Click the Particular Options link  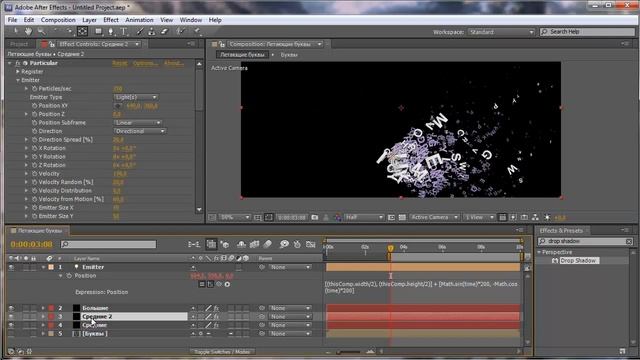[x=145, y=63]
